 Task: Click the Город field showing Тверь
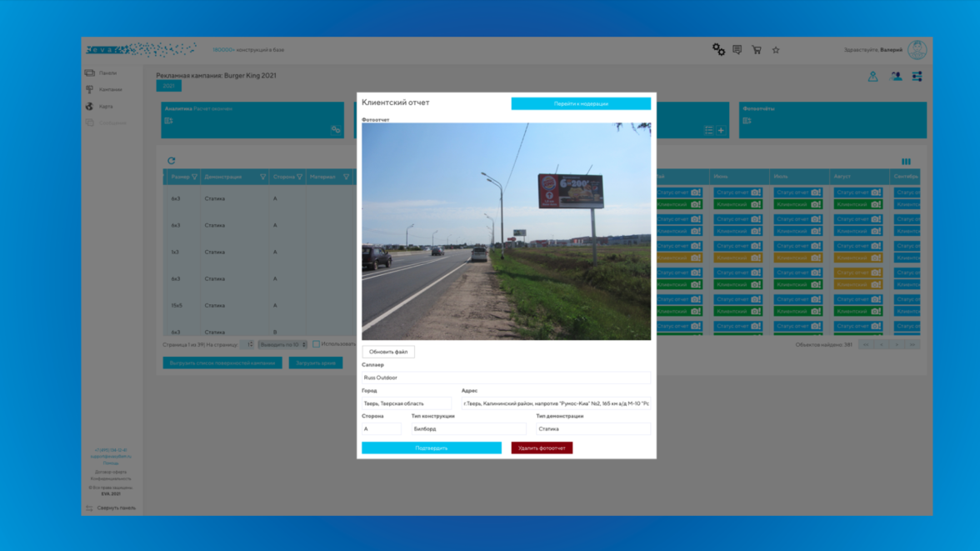(407, 403)
